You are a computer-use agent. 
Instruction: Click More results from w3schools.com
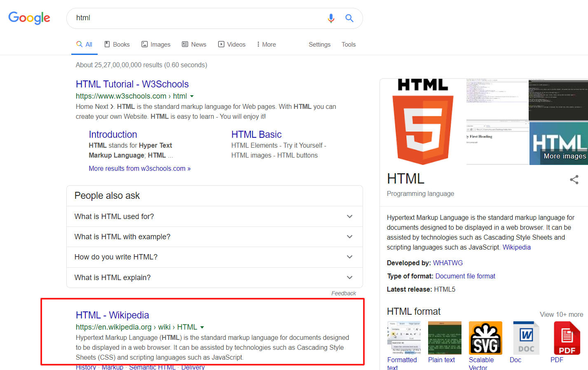point(140,168)
